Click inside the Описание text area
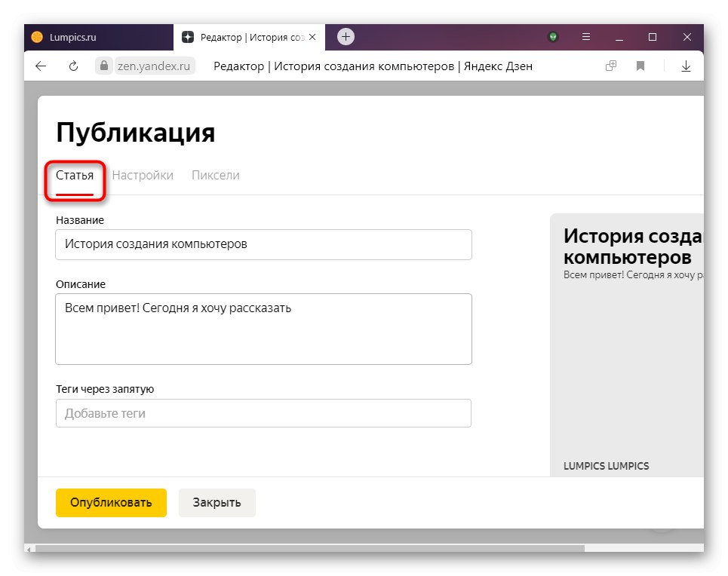This screenshot has height=576, width=728. pos(263,329)
